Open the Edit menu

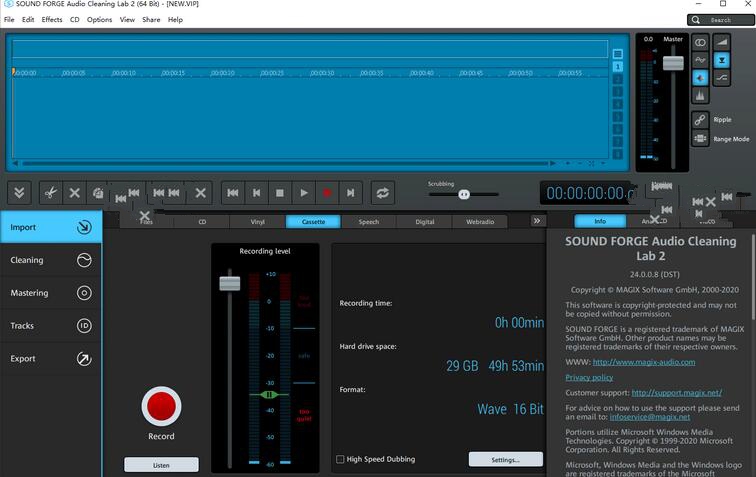(x=28, y=20)
